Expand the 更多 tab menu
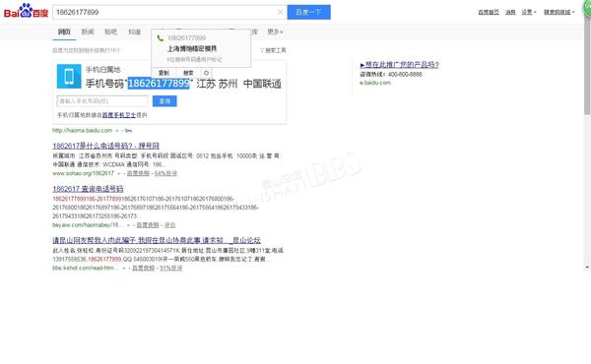 point(275,31)
